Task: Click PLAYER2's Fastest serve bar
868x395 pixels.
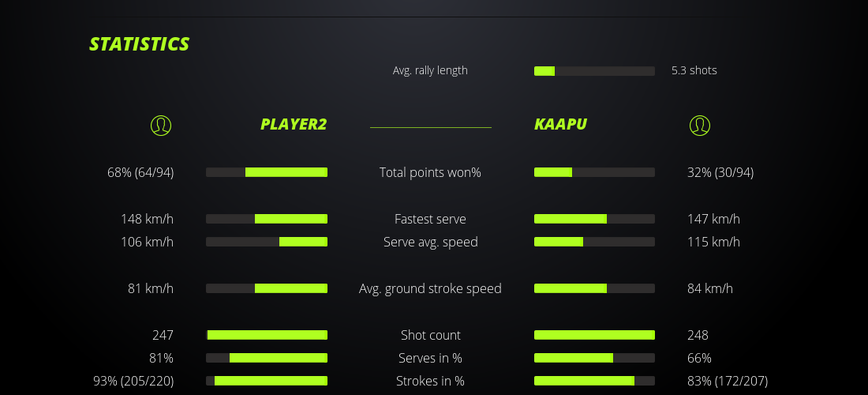Action: [x=267, y=219]
